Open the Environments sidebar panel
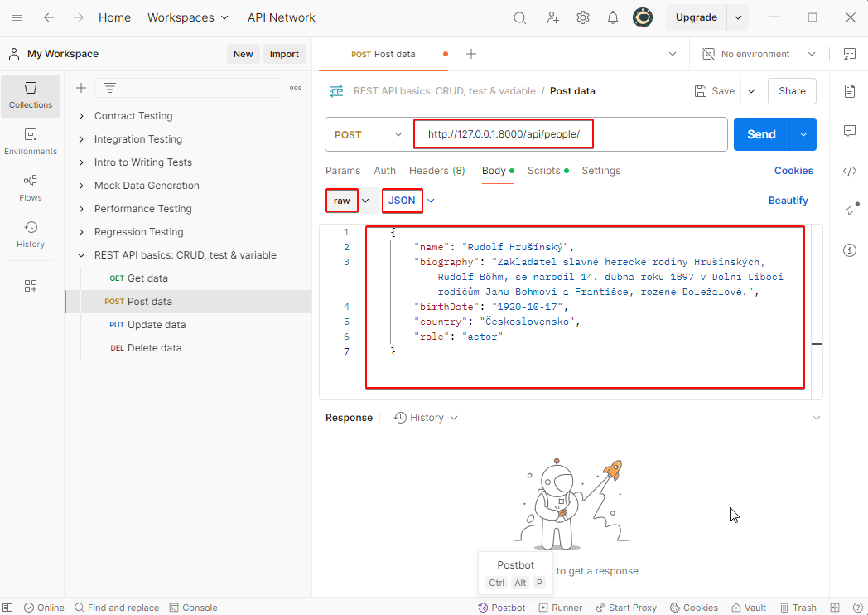The image size is (868, 615). pyautogui.click(x=31, y=143)
